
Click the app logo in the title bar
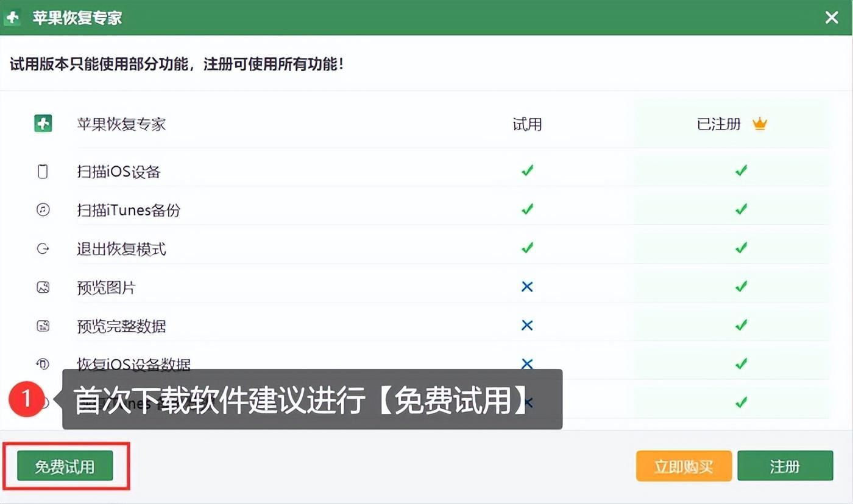click(x=12, y=18)
